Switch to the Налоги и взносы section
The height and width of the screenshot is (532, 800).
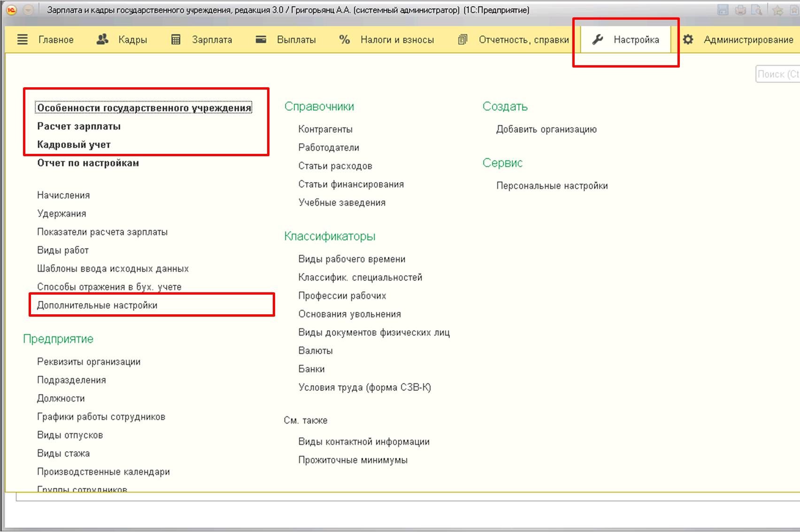coord(386,40)
